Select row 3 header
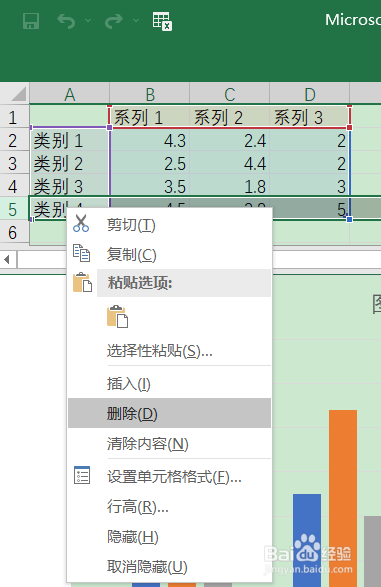This screenshot has height=587, width=381. (14, 163)
